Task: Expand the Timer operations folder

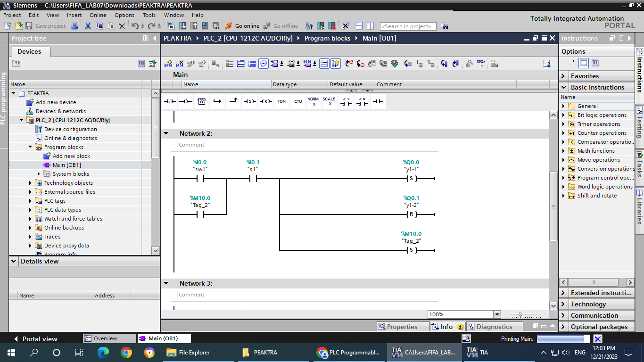Action: 563,124
